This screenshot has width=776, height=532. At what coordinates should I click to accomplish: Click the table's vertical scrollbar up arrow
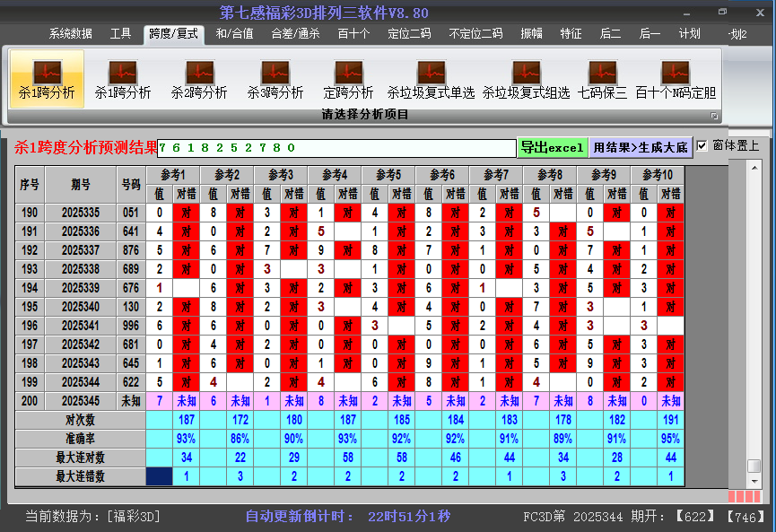(754, 168)
